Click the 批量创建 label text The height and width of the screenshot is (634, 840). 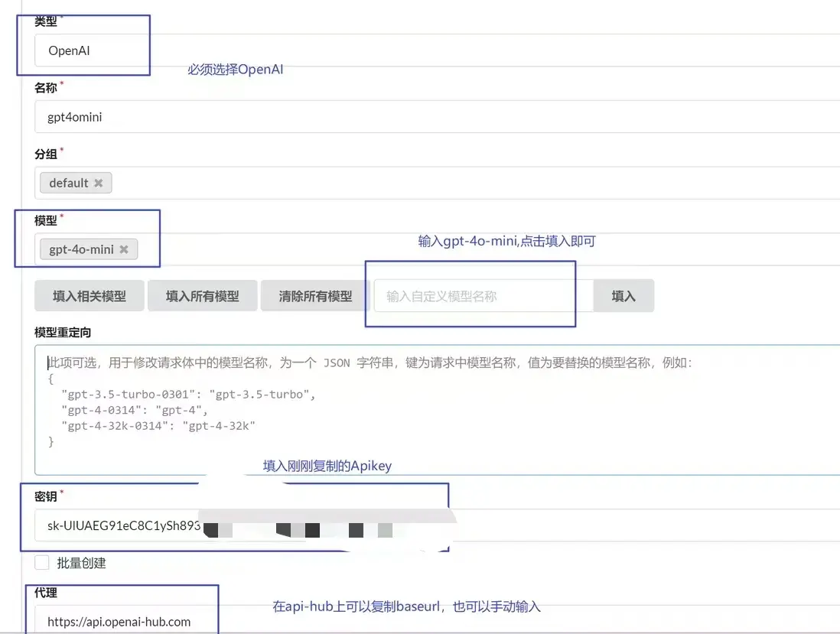(x=81, y=563)
